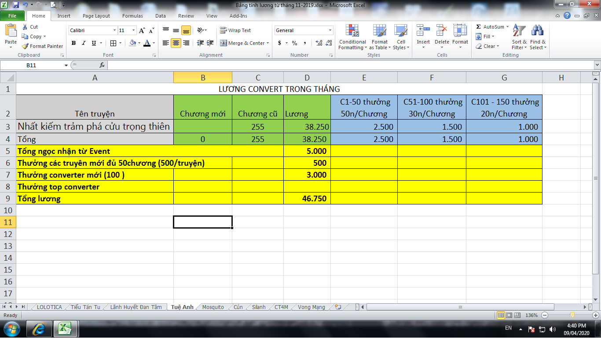Open the Name Box dropdown arrow

point(66,65)
